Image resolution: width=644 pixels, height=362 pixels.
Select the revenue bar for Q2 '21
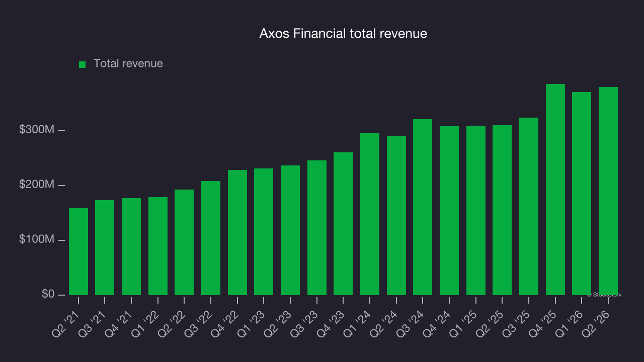tap(78, 251)
